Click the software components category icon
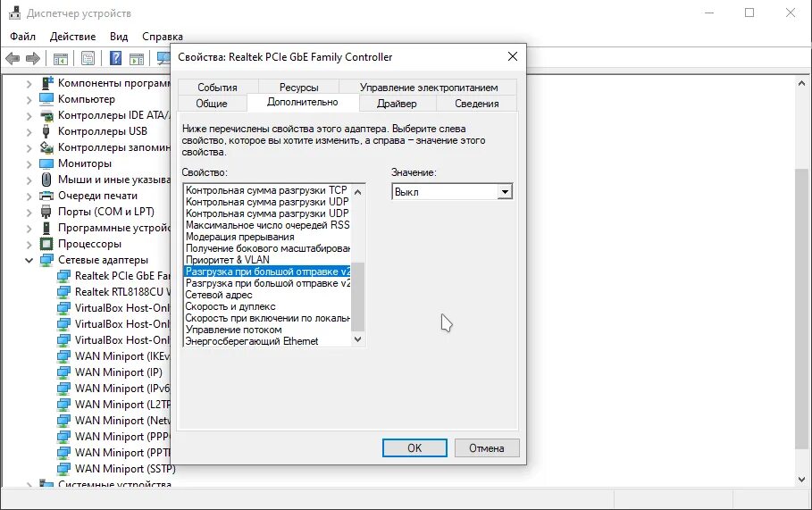 pos(46,83)
